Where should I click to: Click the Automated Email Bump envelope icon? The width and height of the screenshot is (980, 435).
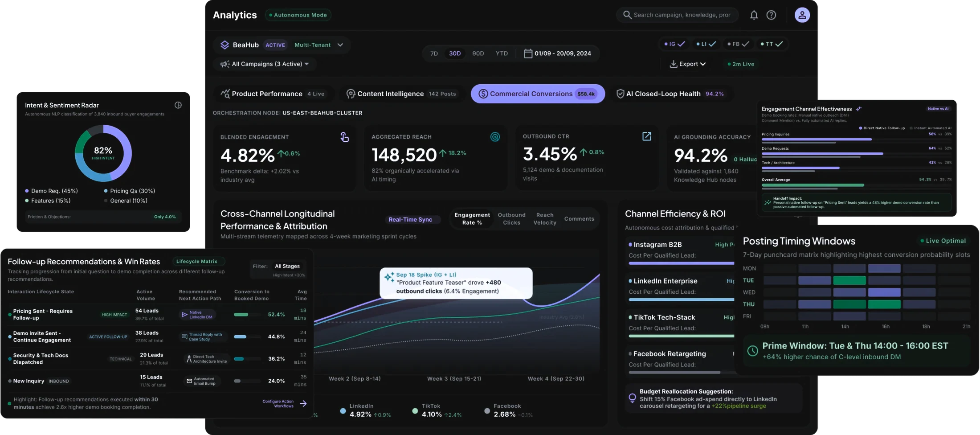coord(189,381)
